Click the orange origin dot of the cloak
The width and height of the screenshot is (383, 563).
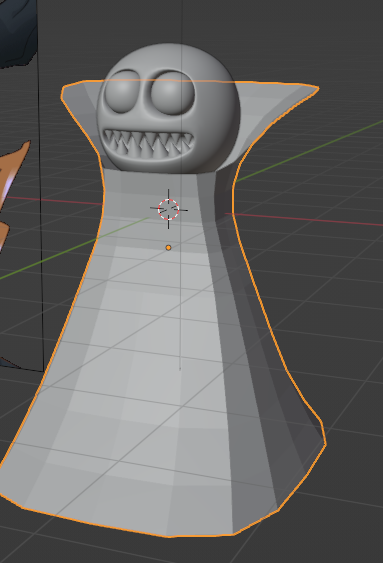point(168,247)
